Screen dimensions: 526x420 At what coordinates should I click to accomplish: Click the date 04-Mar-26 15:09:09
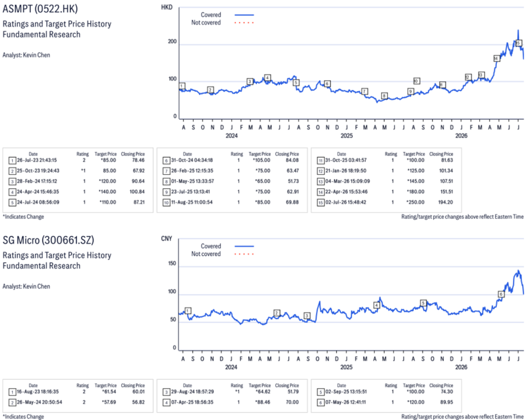point(347,181)
